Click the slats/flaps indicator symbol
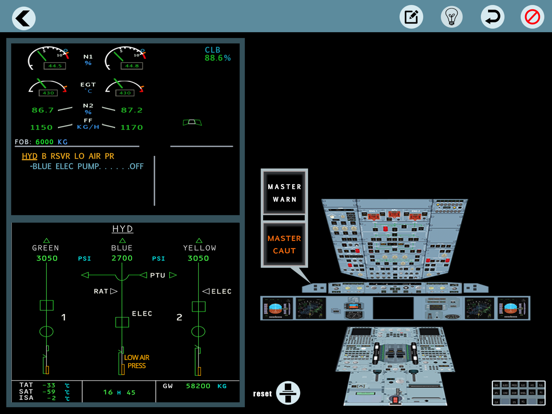Screen dimensions: 552x414 (192, 122)
